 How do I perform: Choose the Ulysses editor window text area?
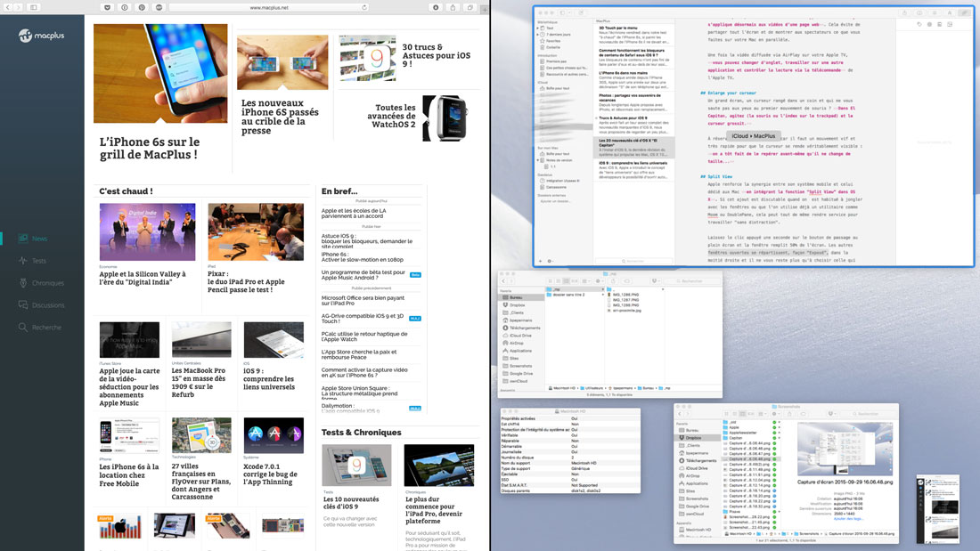[x=784, y=141]
